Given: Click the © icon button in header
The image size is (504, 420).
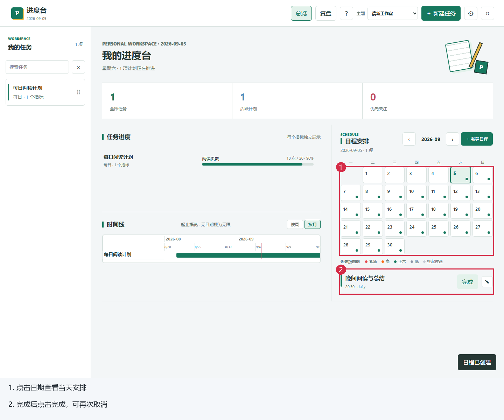Looking at the screenshot, I should [488, 13].
